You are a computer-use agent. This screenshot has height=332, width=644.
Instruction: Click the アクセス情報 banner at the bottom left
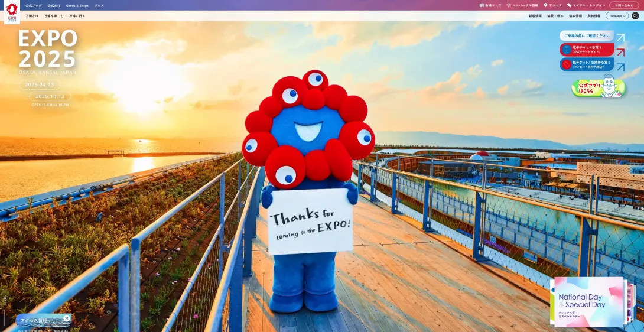coord(43,321)
